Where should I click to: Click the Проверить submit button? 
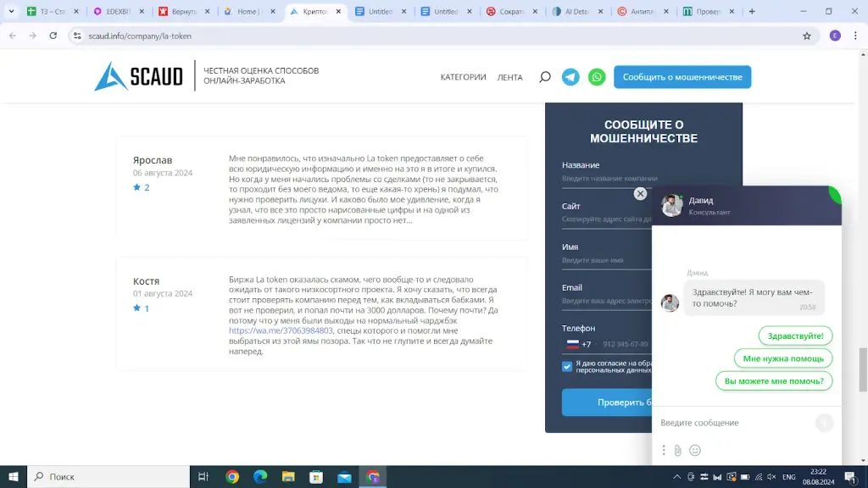607,402
